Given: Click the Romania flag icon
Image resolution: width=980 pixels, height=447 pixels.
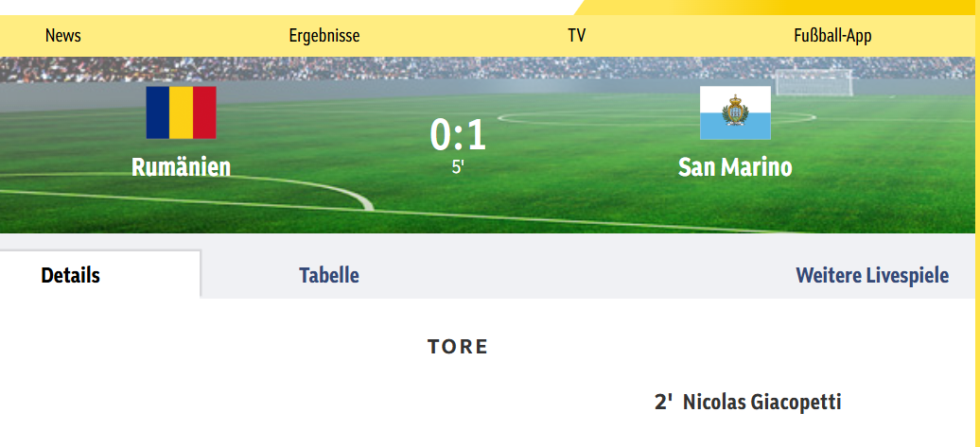Looking at the screenshot, I should [181, 112].
